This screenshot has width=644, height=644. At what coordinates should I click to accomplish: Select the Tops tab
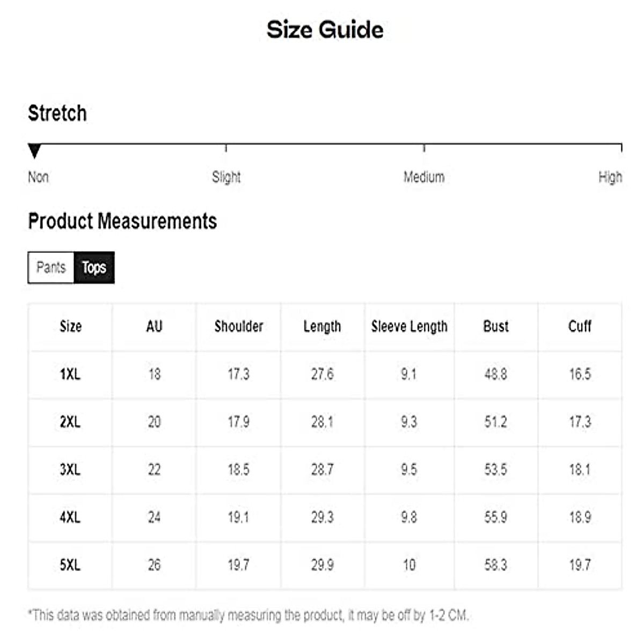click(x=94, y=267)
